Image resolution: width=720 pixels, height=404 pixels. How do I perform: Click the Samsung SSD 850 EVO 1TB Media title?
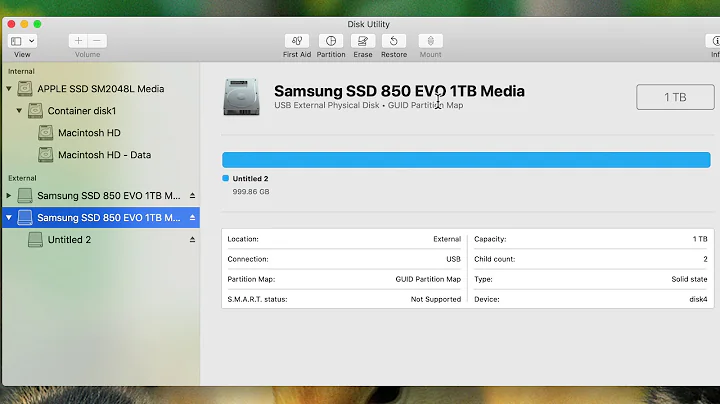pos(399,91)
